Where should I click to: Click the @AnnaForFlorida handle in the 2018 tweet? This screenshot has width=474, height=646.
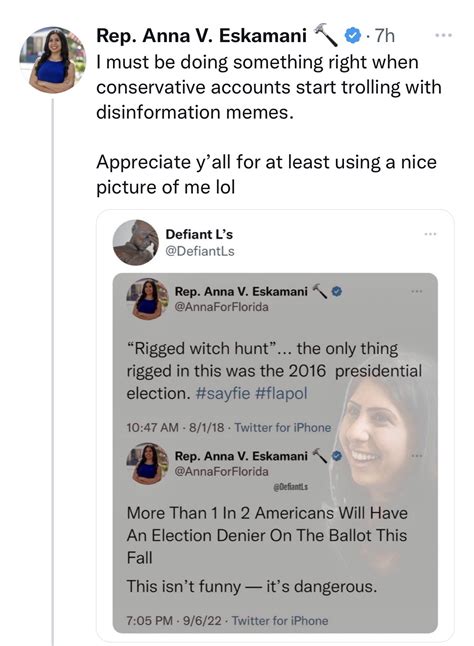tap(222, 307)
